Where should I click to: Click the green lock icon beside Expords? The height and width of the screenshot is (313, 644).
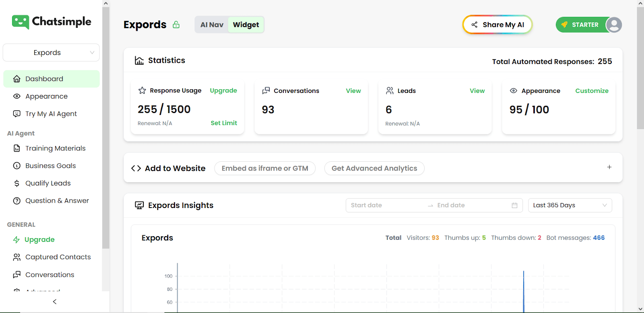tap(176, 25)
